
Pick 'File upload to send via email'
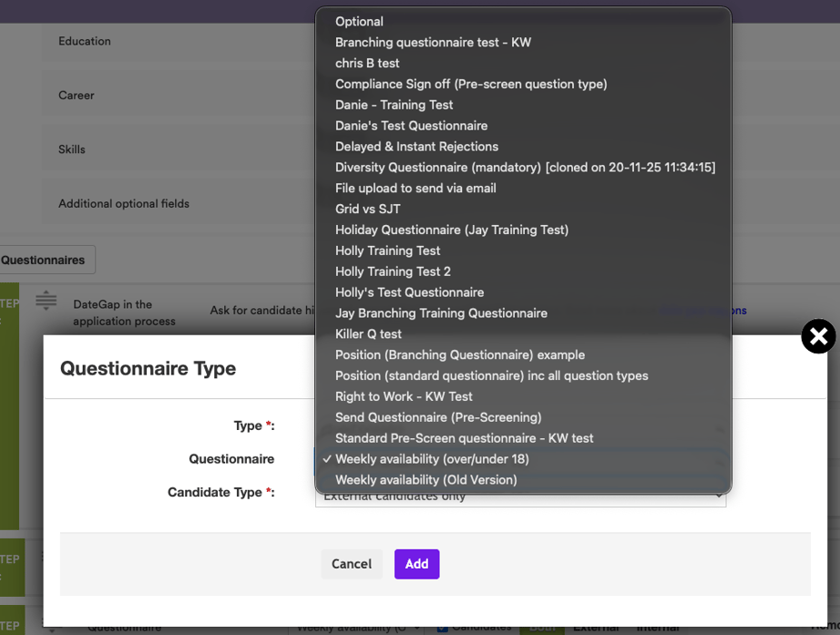[415, 189]
